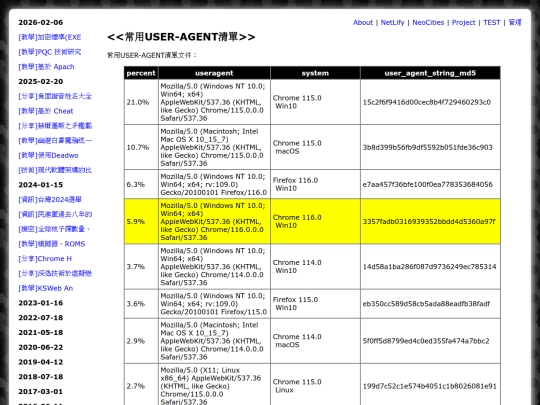The width and height of the screenshot is (540, 405).
Task: Select the date heading 2020-06-22
Action: [x=41, y=347]
